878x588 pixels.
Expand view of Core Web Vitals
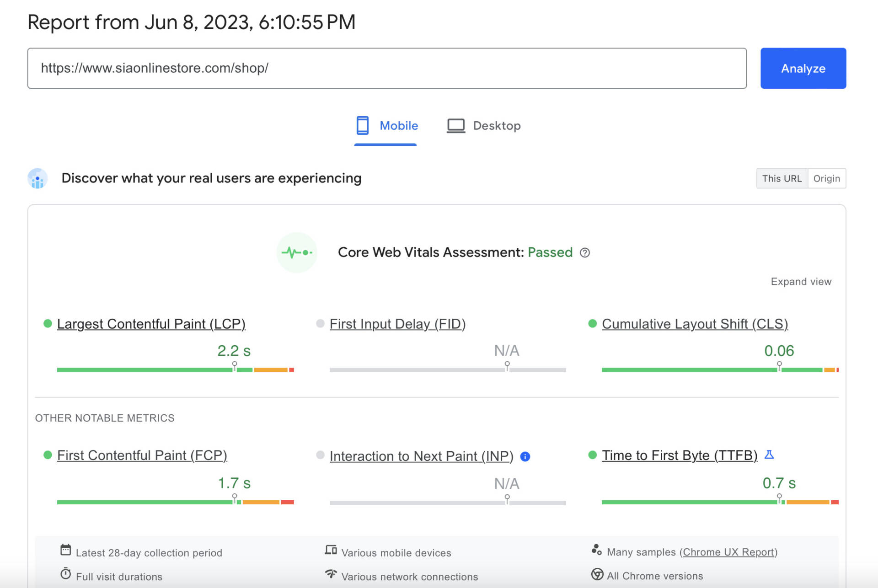click(801, 282)
